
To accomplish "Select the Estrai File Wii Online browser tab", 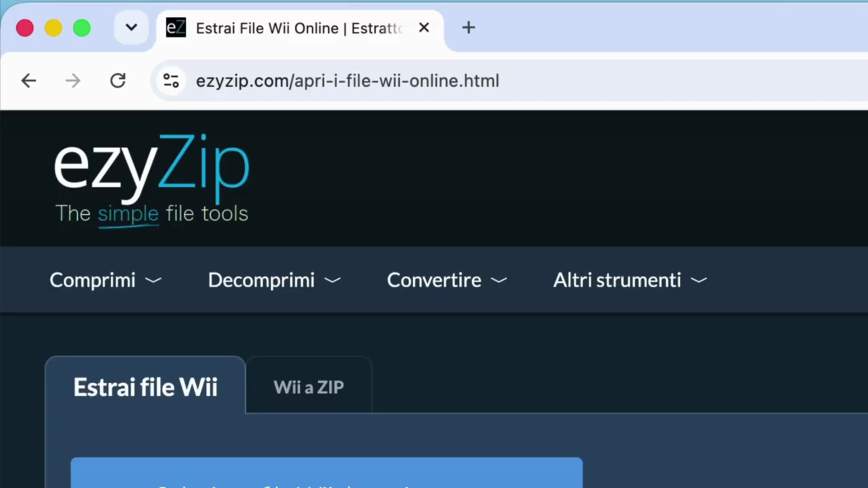I will pyautogui.click(x=299, y=28).
